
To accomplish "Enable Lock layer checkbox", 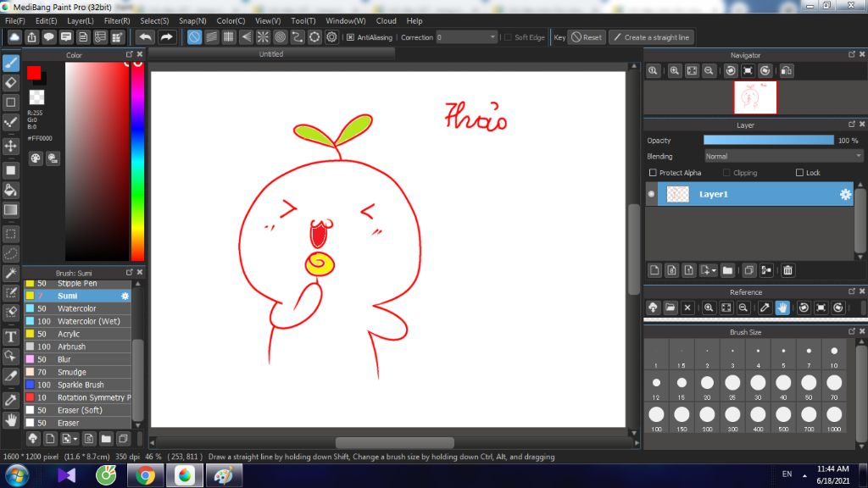I will point(799,173).
